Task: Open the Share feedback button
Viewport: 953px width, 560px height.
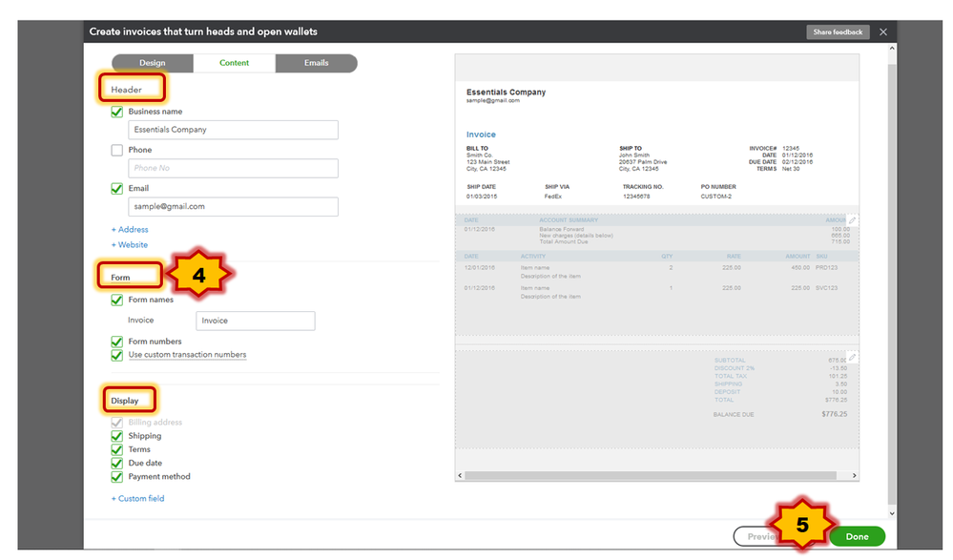Action: coord(838,31)
